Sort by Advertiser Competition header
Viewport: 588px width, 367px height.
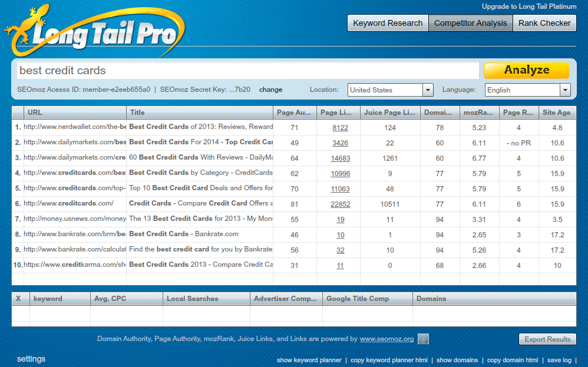click(x=286, y=299)
